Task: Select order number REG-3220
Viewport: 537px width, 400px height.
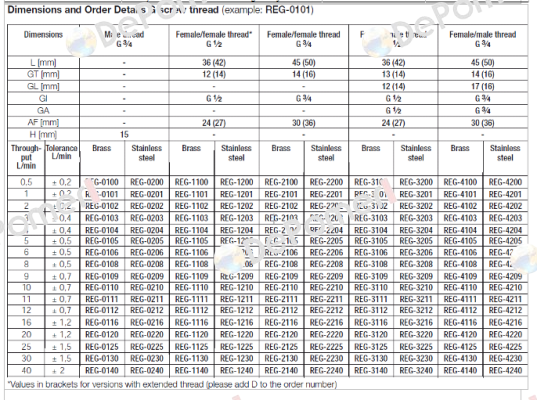Action: (416, 335)
